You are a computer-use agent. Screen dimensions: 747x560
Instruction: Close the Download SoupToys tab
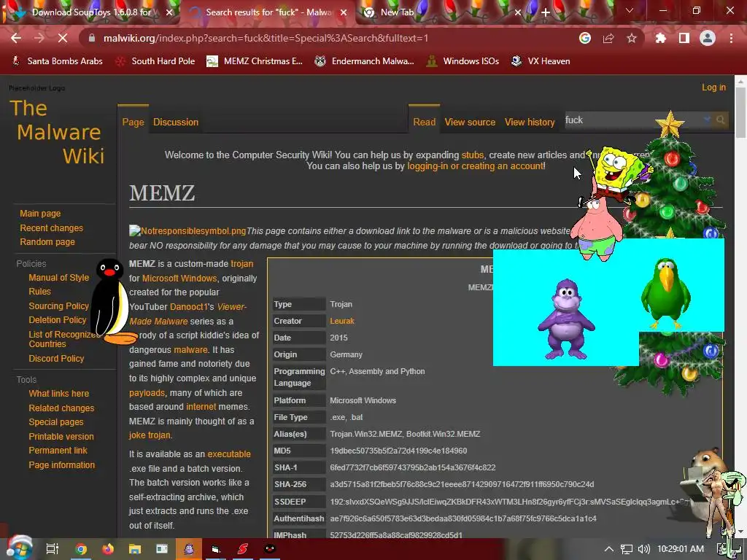pos(169,12)
